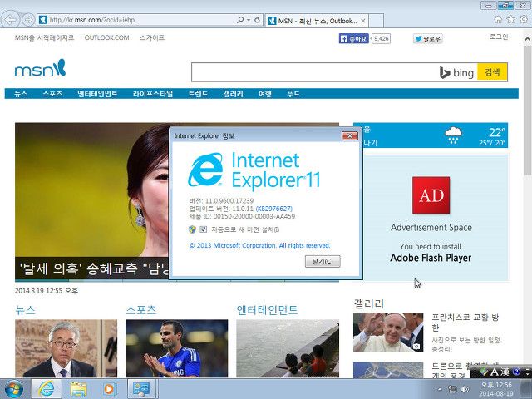Click the MSN을 시작페이지로 link
This screenshot has height=399, width=532.
(44, 37)
